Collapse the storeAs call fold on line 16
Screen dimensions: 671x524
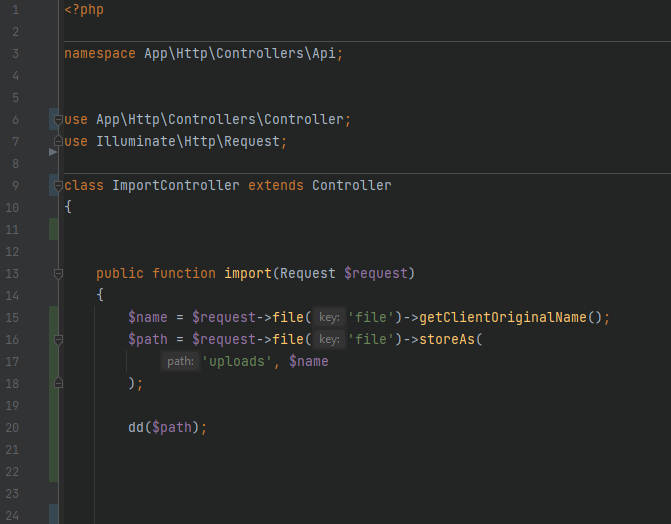(x=58, y=340)
